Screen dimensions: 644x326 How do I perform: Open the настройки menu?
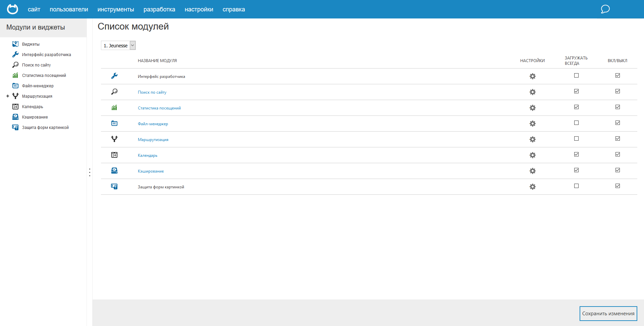pos(199,9)
